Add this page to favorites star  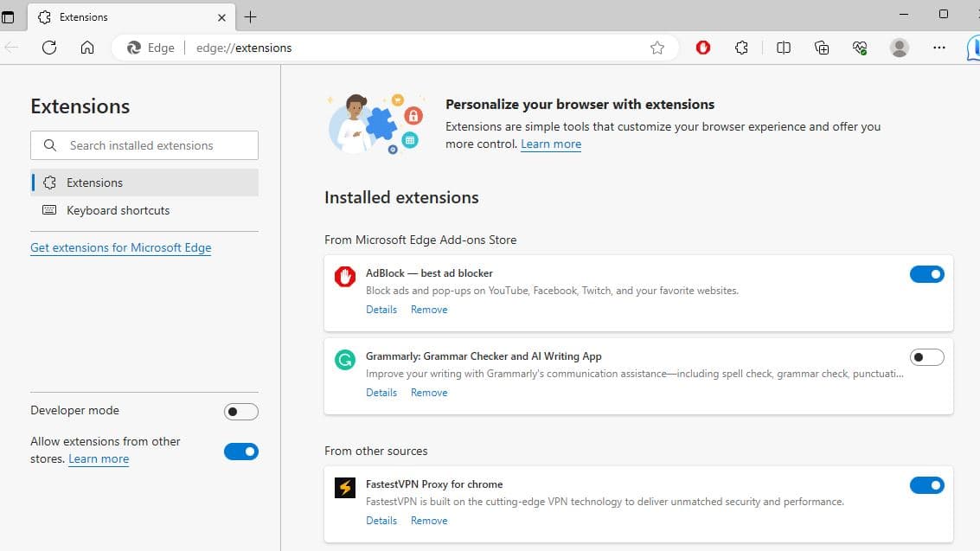point(657,48)
